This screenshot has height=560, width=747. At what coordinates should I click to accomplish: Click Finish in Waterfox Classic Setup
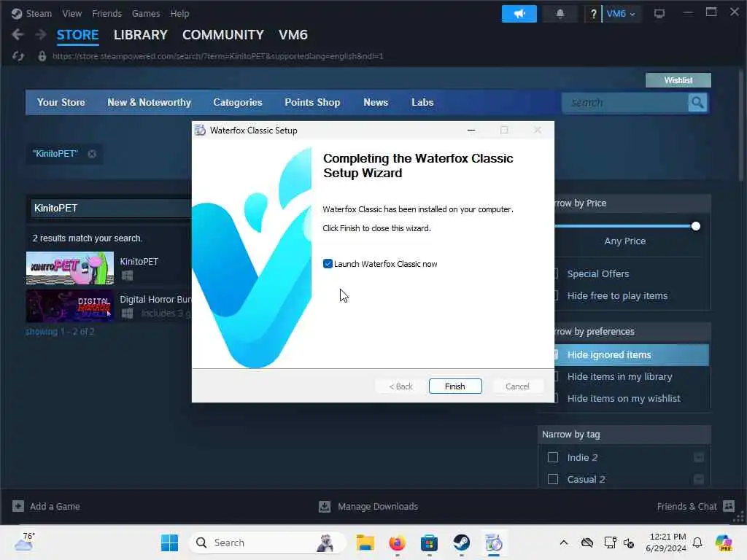(x=455, y=386)
